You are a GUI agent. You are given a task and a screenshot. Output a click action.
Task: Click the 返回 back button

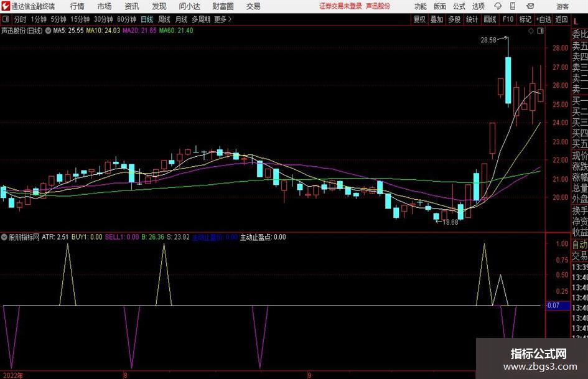point(561,19)
